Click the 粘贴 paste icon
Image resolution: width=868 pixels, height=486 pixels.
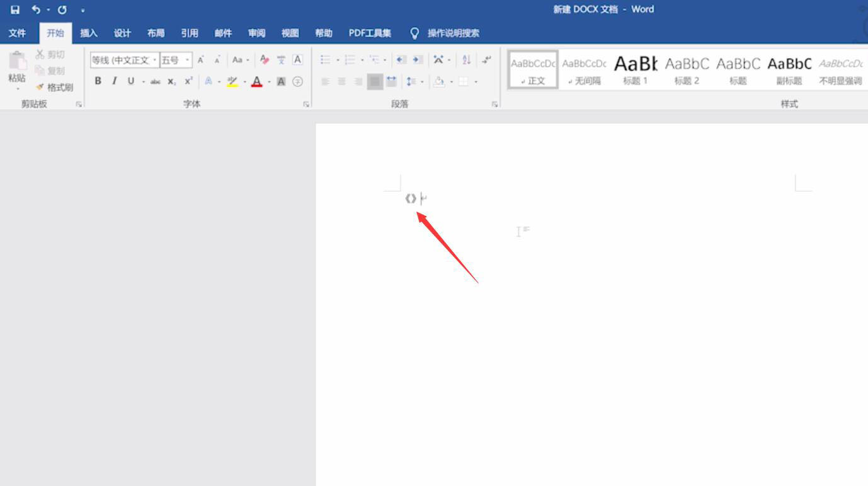pyautogui.click(x=17, y=61)
